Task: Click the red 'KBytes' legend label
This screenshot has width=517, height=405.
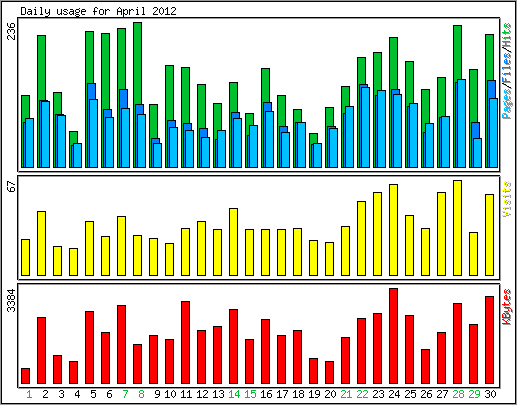Action: click(x=507, y=307)
